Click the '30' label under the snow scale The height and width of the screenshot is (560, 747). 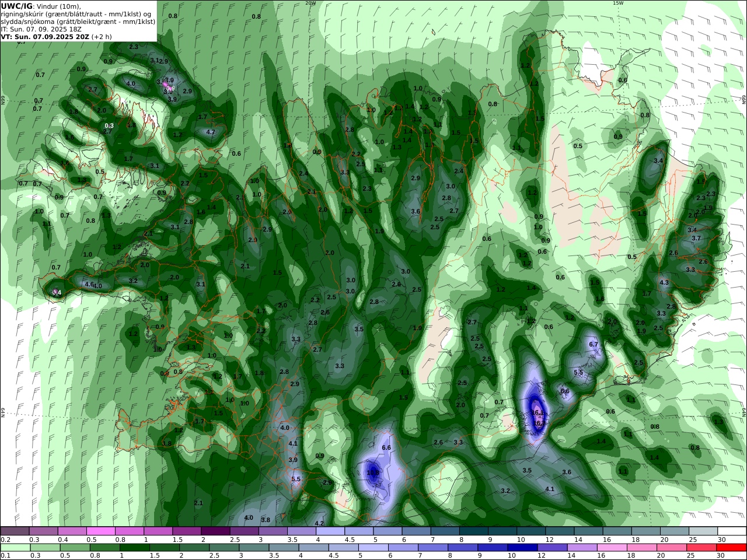721,539
